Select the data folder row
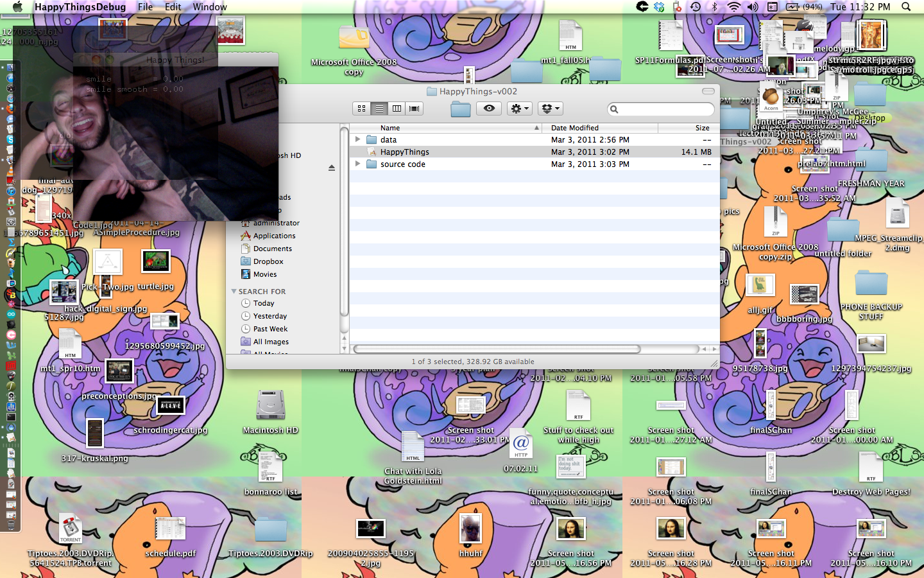This screenshot has width=924, height=578. point(534,139)
